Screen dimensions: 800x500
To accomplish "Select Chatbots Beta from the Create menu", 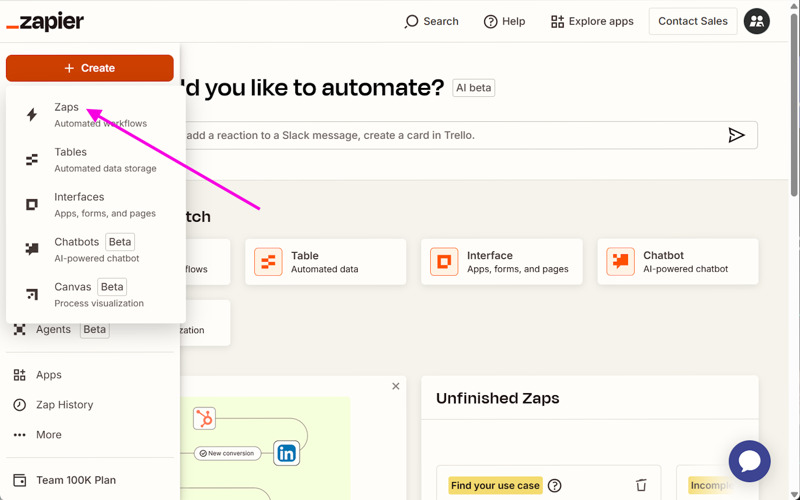I will coord(96,249).
